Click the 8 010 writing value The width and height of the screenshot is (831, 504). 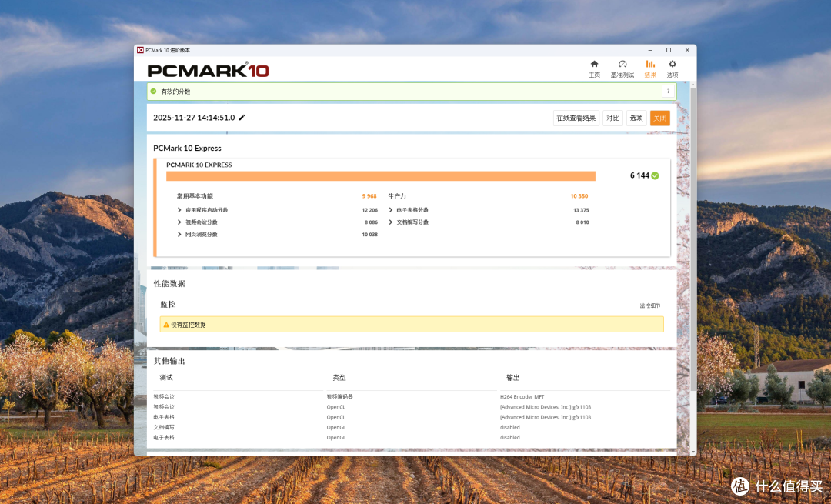(x=582, y=222)
